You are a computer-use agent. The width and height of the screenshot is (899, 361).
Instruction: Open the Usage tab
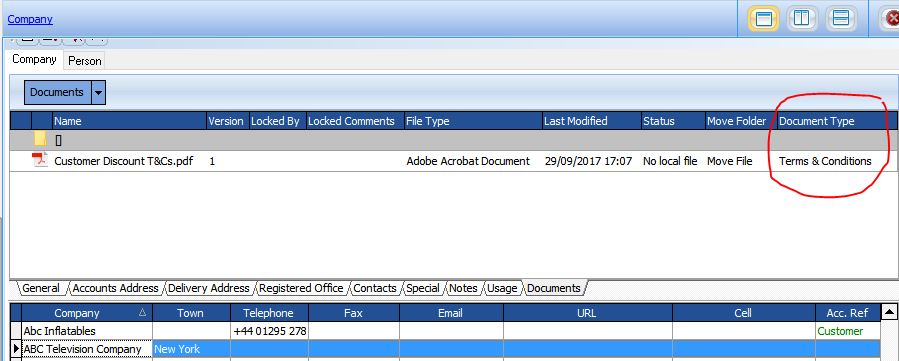502,288
